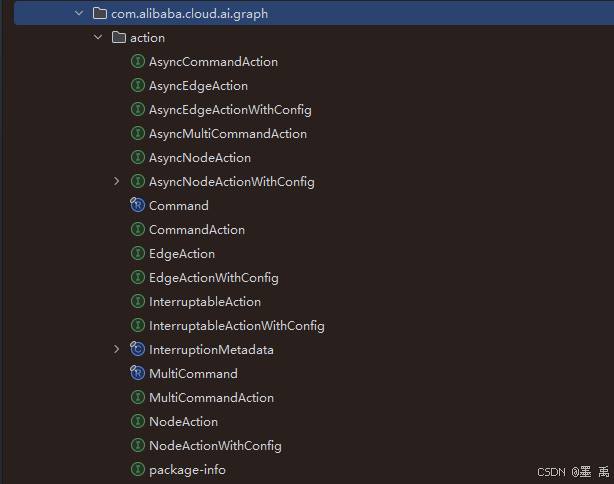614x484 pixels.
Task: Open the CommandAction file
Action: pyautogui.click(x=197, y=230)
